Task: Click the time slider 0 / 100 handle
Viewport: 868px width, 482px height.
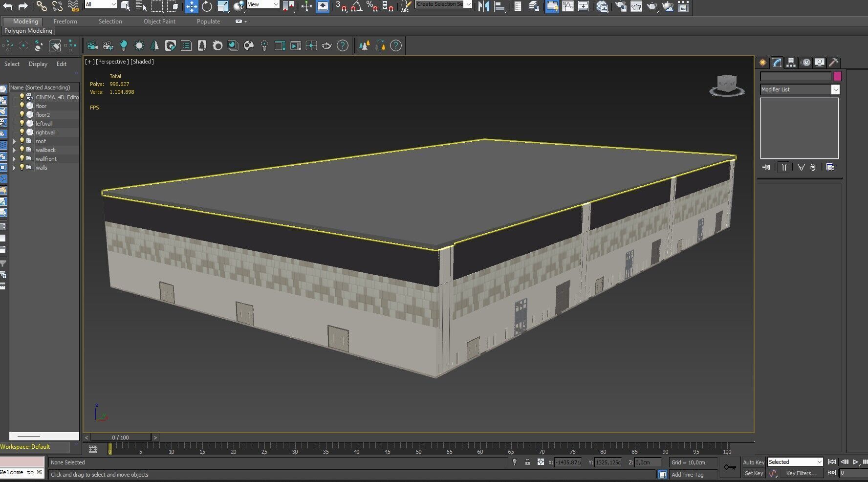Action: (x=120, y=438)
